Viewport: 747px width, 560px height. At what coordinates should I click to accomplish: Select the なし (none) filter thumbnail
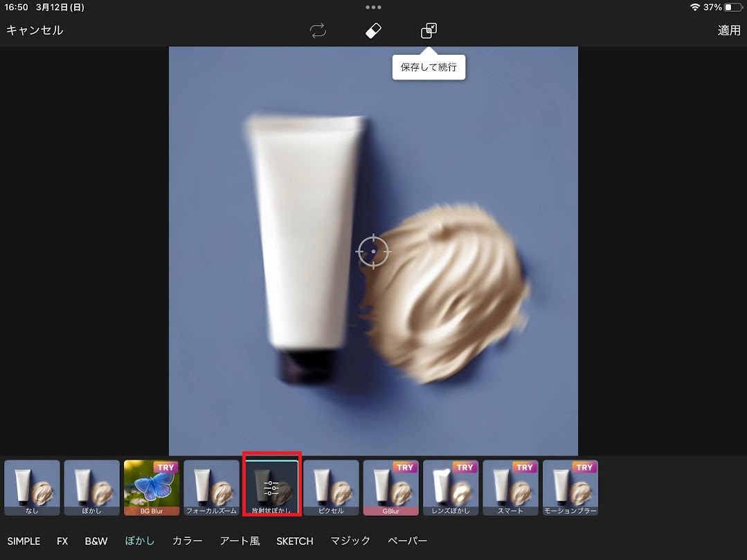pos(32,487)
